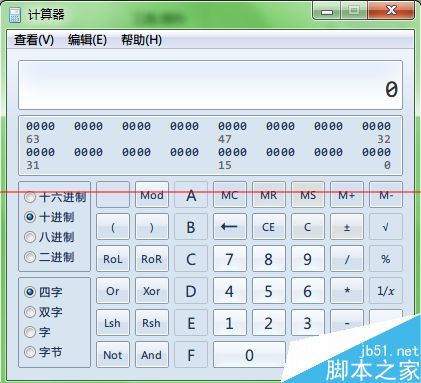Click the hex digit B key
The width and height of the screenshot is (421, 383).
click(191, 227)
